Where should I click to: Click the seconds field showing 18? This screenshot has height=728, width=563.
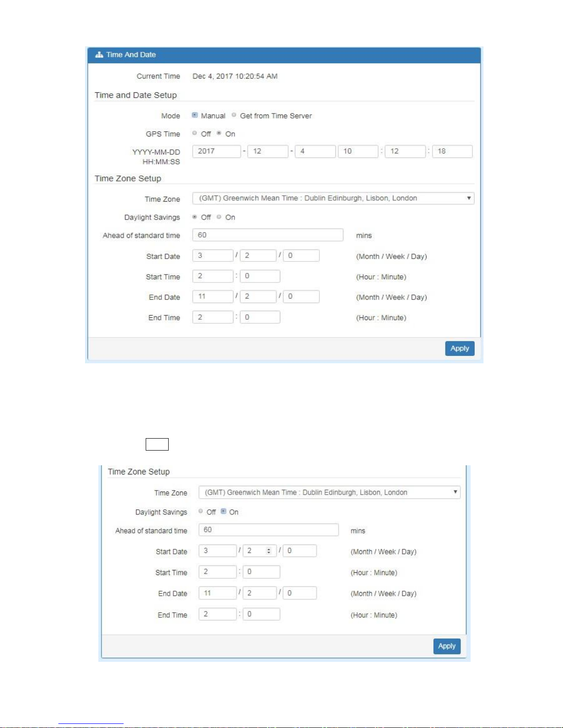[452, 151]
